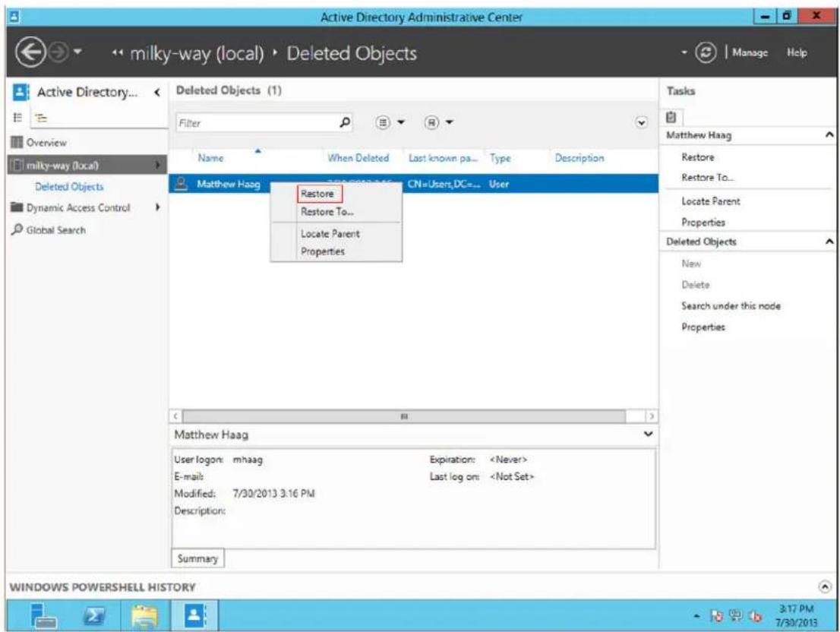This screenshot has width=840, height=632.
Task: Go back with the navigation back arrow
Action: point(30,52)
